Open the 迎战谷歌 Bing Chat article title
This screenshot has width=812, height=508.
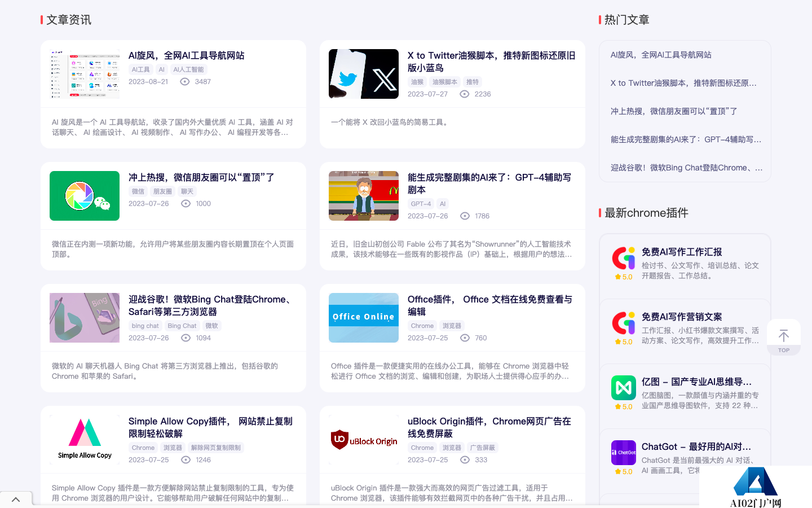point(212,305)
